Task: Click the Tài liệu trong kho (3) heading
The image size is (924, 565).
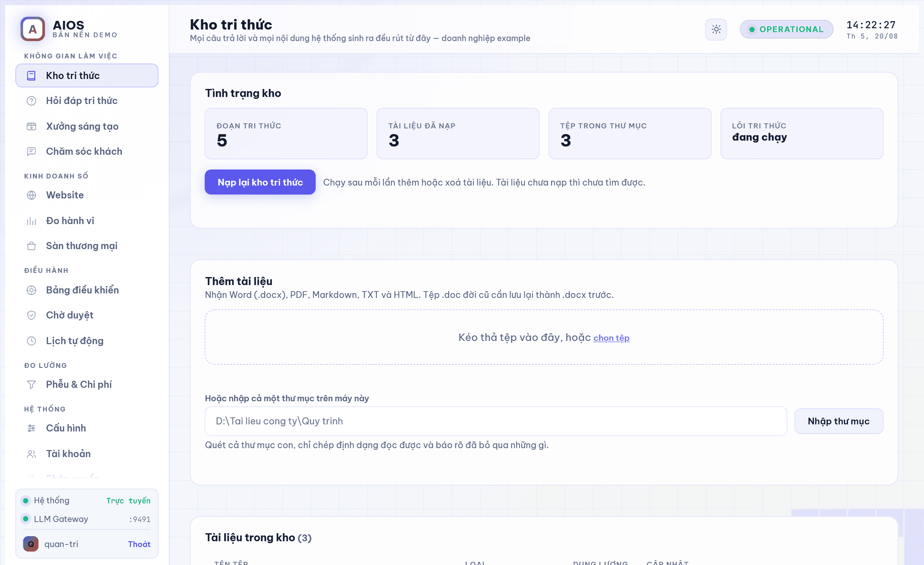Action: [x=258, y=538]
